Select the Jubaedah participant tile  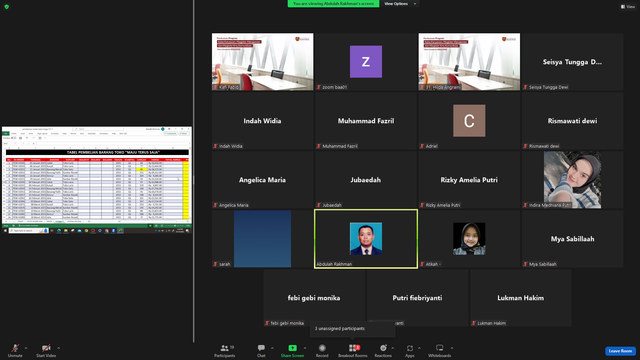[x=366, y=180]
